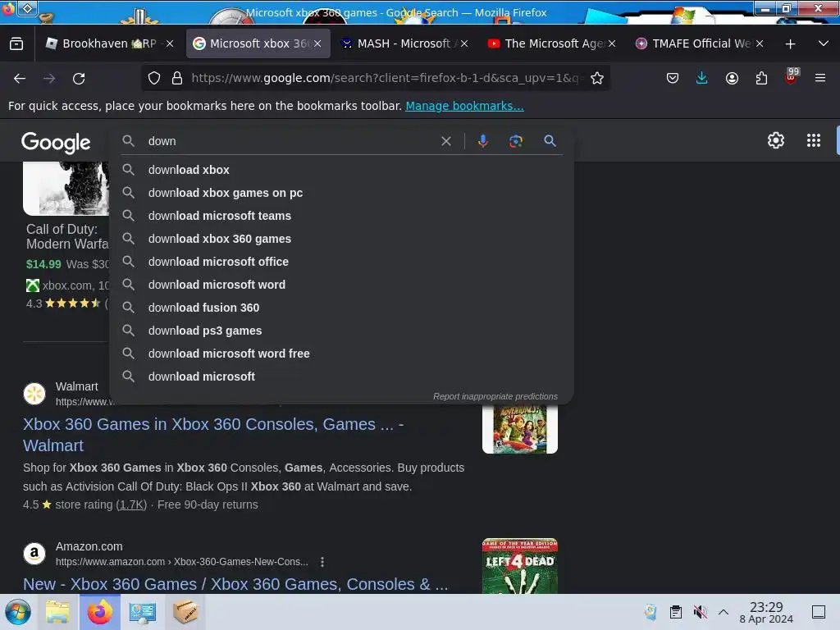Open Manage bookmarks link
Screen dimensions: 840x630
(464, 106)
